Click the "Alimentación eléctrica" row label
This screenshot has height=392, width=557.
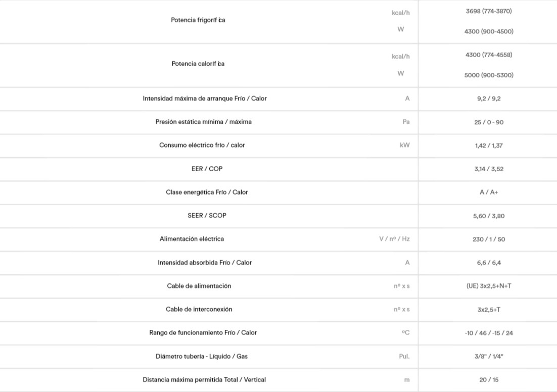pos(192,238)
